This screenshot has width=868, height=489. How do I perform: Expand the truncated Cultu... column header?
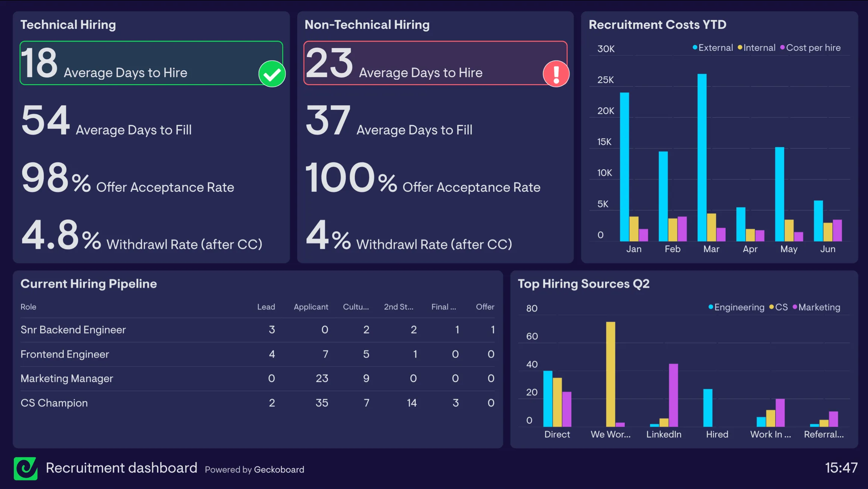pyautogui.click(x=356, y=307)
